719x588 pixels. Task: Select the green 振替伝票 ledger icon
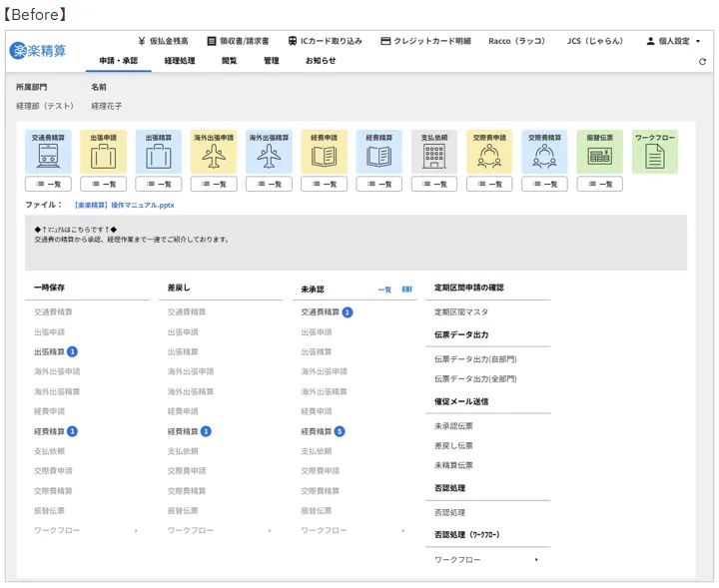pos(599,153)
